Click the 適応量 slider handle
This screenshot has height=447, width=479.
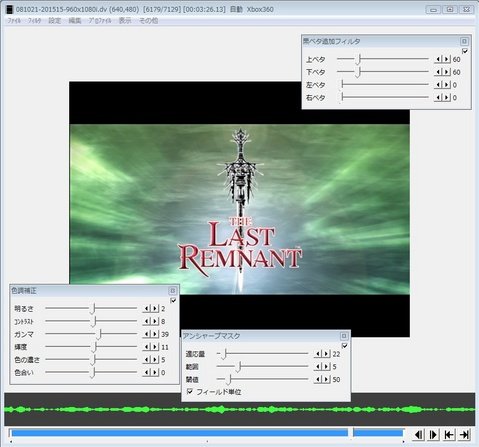[x=224, y=354]
